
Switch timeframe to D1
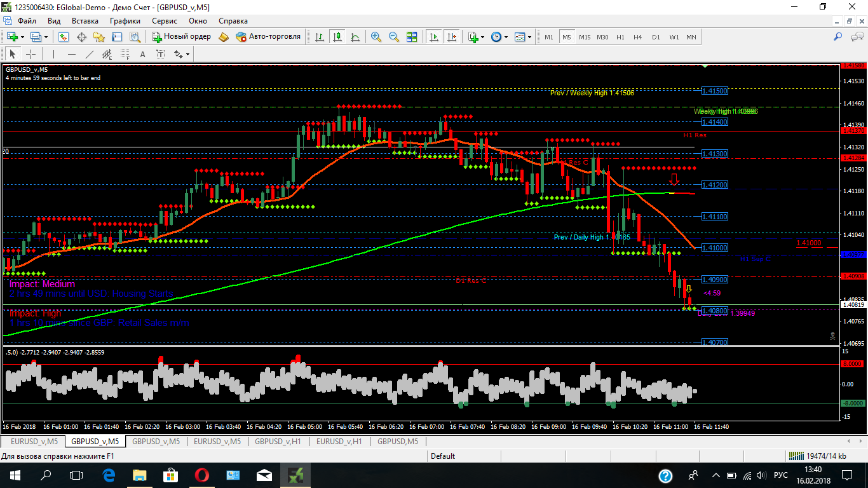[656, 37]
